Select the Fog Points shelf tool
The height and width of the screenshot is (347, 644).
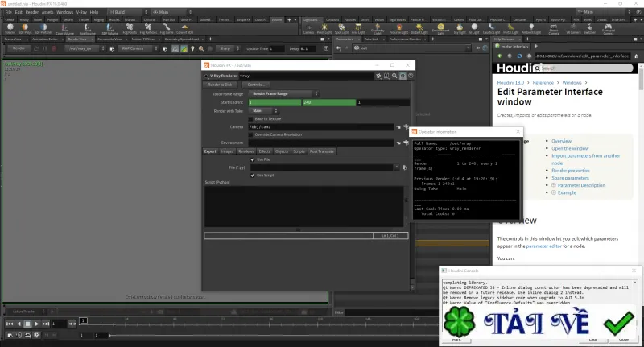130,28
